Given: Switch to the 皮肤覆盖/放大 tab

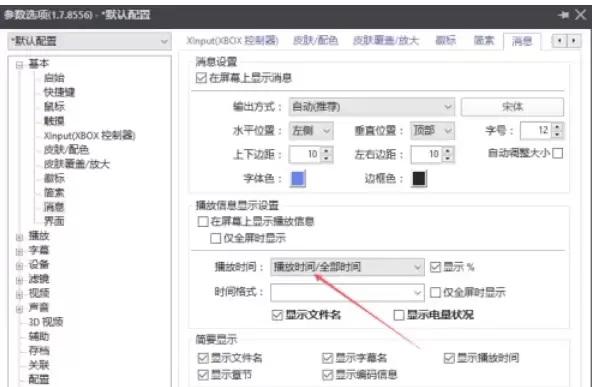Looking at the screenshot, I should click(386, 40).
